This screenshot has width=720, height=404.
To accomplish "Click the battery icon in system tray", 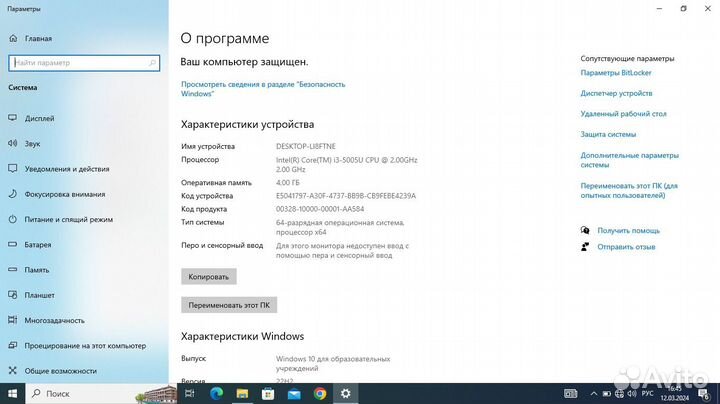I will 607,394.
